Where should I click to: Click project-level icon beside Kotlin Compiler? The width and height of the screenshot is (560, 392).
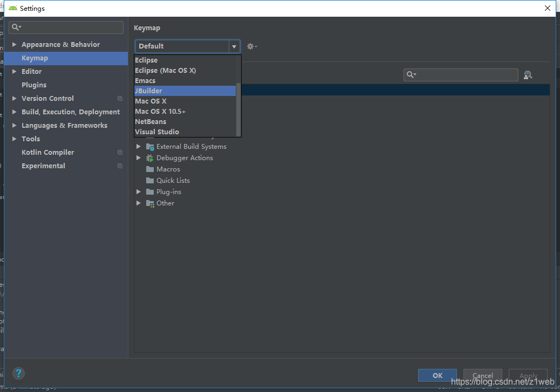coord(120,153)
